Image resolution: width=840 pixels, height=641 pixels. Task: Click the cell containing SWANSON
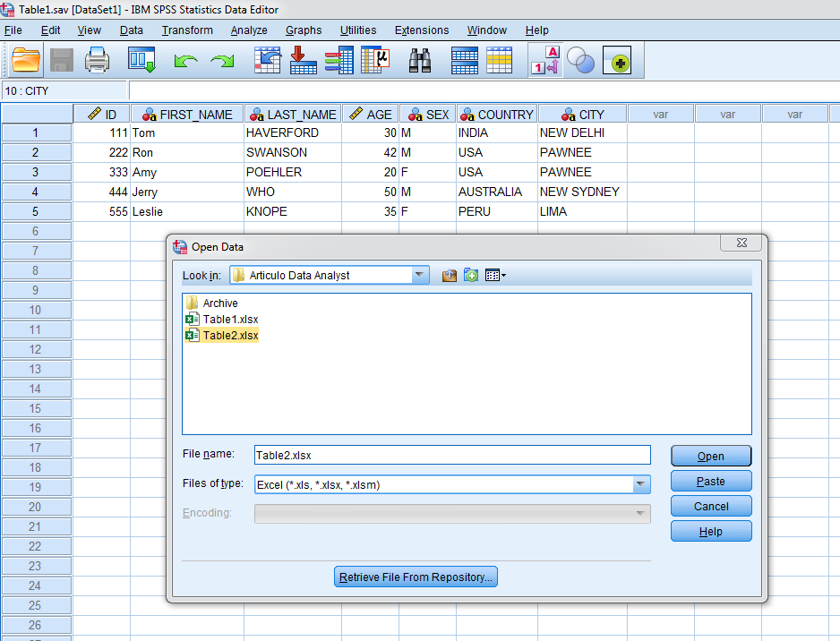(x=293, y=152)
